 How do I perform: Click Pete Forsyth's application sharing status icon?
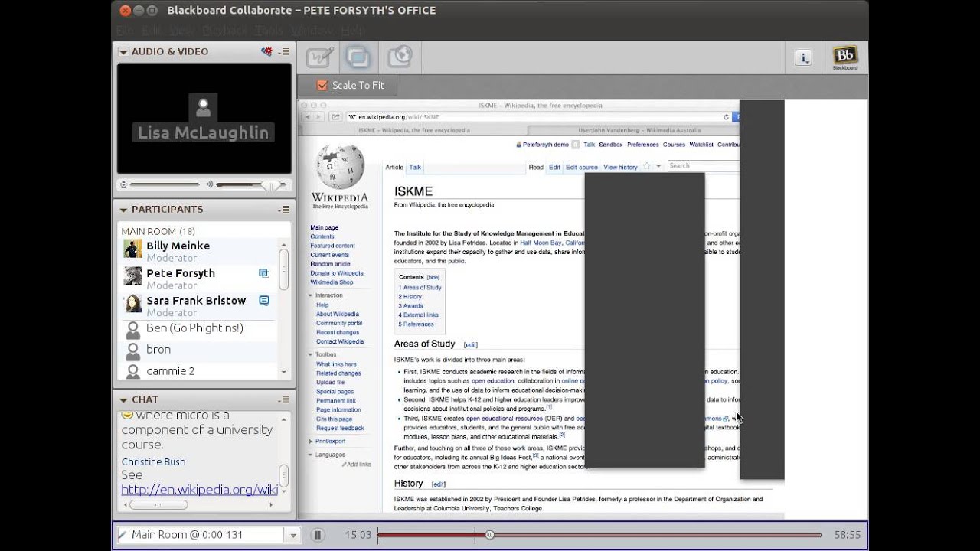click(264, 273)
